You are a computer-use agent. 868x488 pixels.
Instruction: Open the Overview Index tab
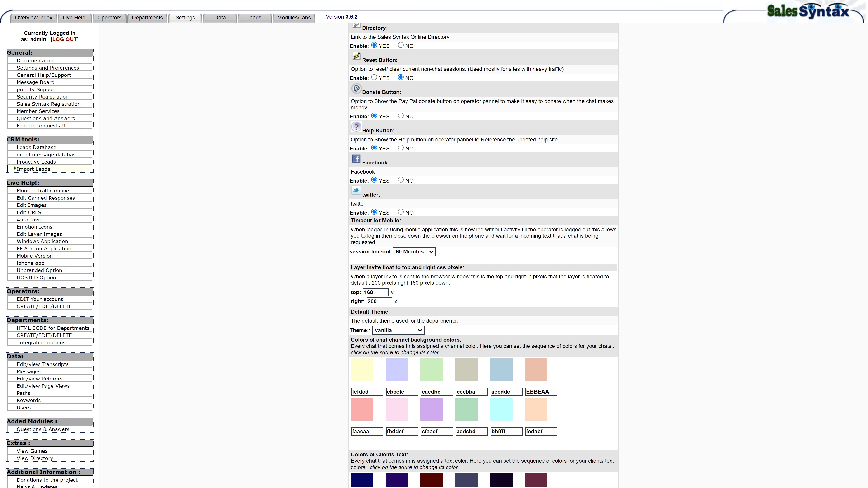pyautogui.click(x=33, y=18)
